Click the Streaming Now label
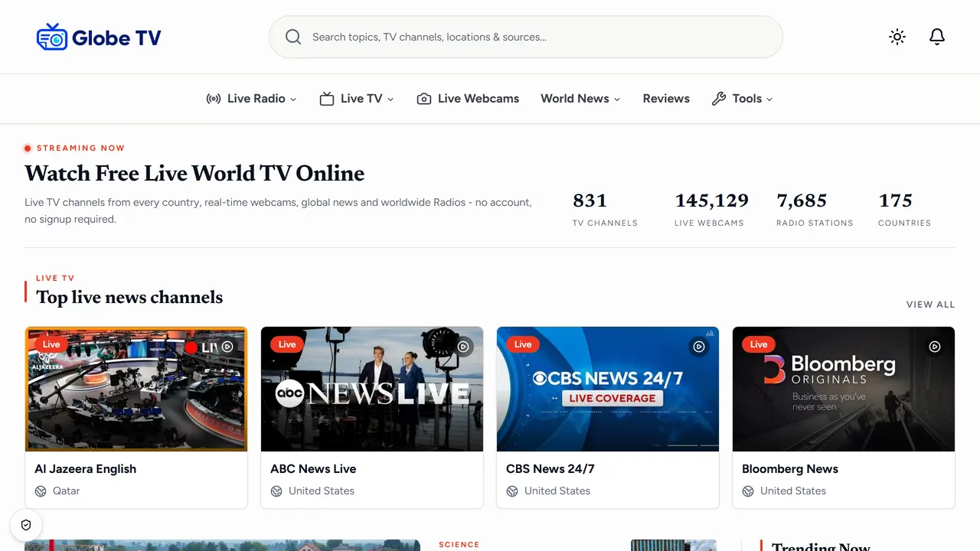980x551 pixels. click(80, 148)
